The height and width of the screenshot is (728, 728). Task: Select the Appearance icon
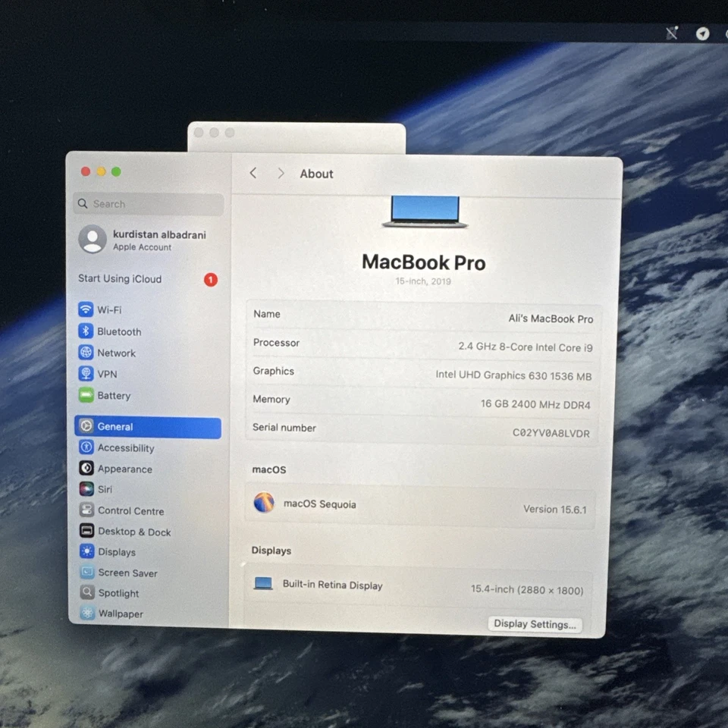click(86, 468)
